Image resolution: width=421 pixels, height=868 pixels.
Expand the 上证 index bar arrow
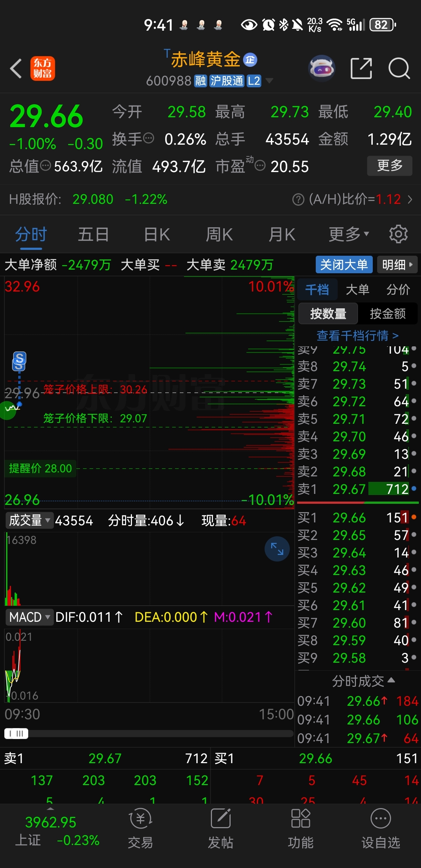51,809
